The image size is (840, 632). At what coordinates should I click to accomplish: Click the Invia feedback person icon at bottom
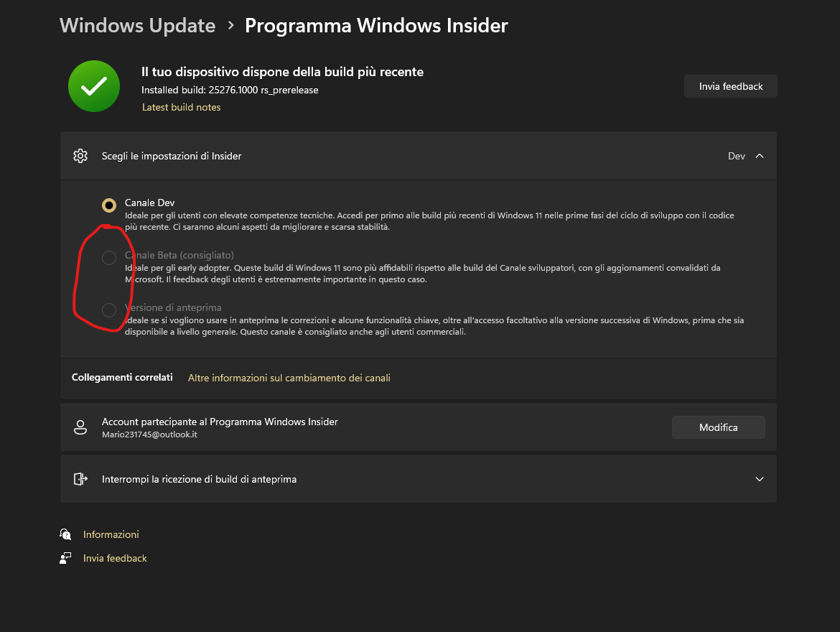point(65,557)
